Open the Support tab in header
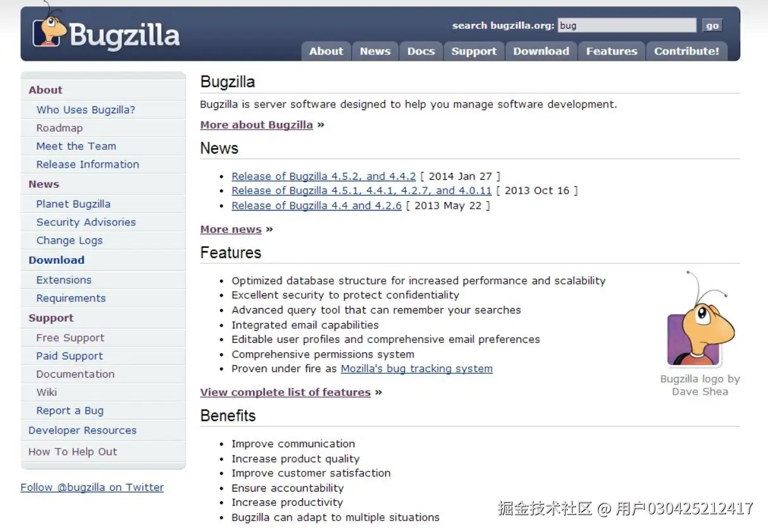Image resolution: width=768 pixels, height=532 pixels. pos(474,51)
